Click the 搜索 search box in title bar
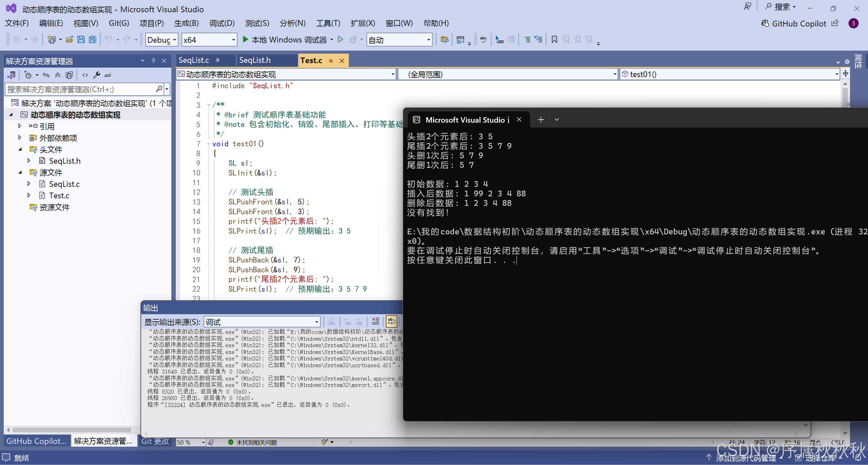Viewport: 868px width, 465px height. [780, 7]
